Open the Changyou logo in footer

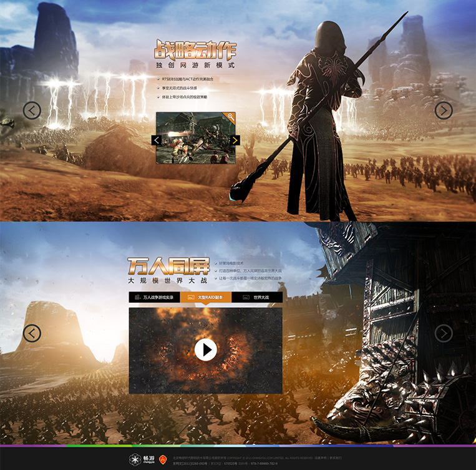click(x=142, y=460)
